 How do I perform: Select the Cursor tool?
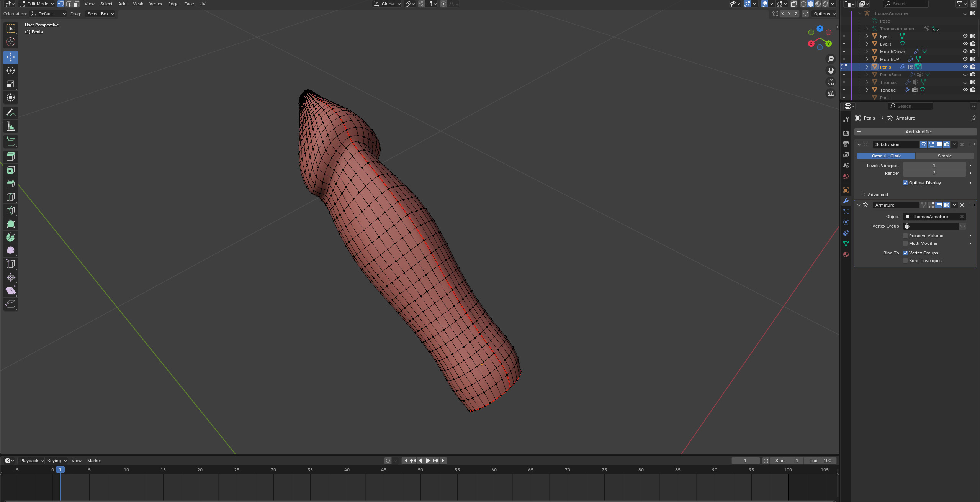click(11, 42)
